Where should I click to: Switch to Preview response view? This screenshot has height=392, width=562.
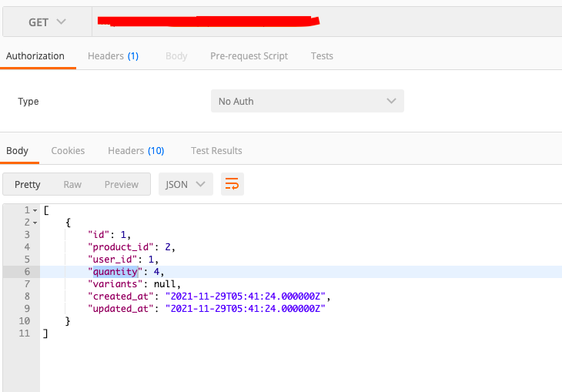click(x=121, y=184)
